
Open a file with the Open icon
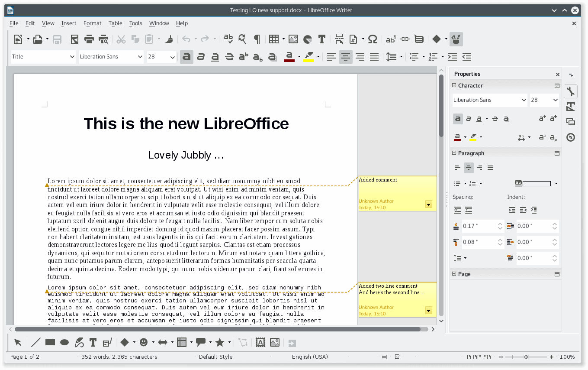[x=38, y=39]
